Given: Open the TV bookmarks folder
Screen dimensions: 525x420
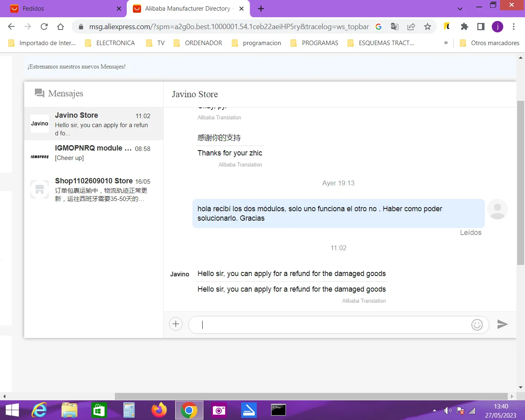Looking at the screenshot, I should point(155,43).
